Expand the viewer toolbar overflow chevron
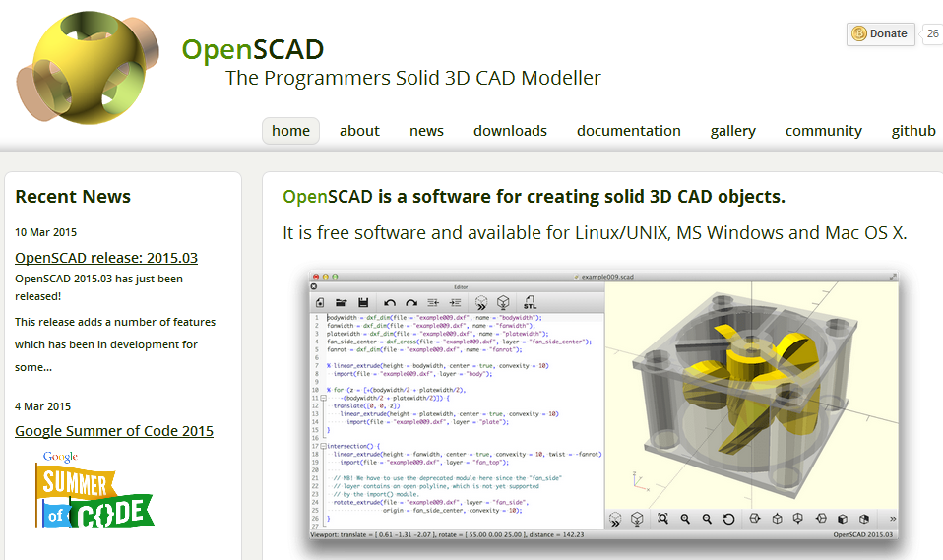 pyautogui.click(x=893, y=519)
